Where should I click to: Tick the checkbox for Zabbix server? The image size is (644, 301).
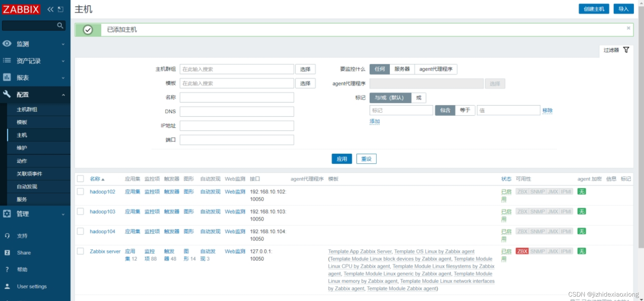click(x=80, y=251)
